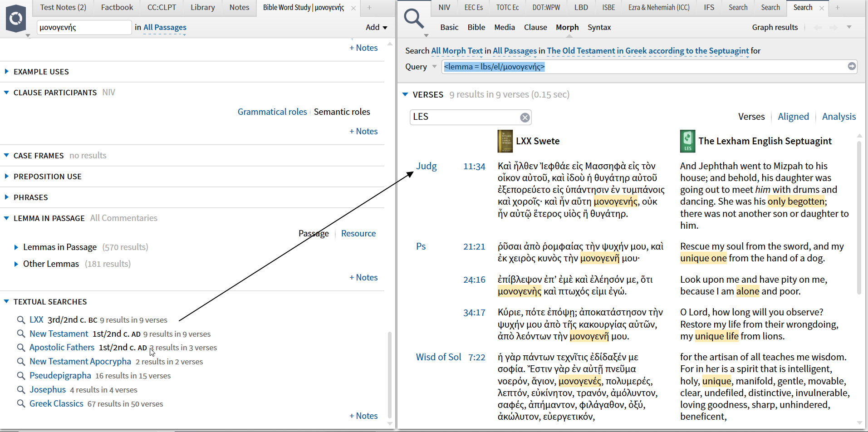This screenshot has height=432, width=868.
Task: Select the Syntax search type
Action: click(599, 27)
